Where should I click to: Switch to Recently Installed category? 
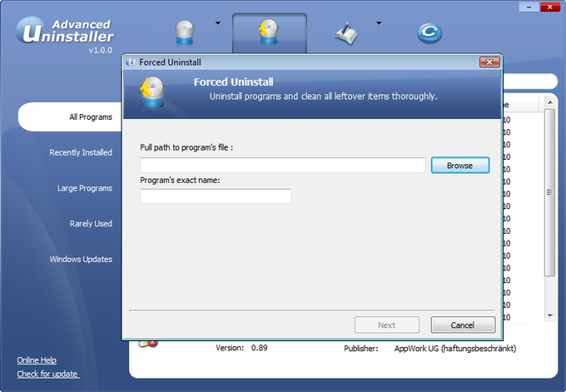point(81,152)
